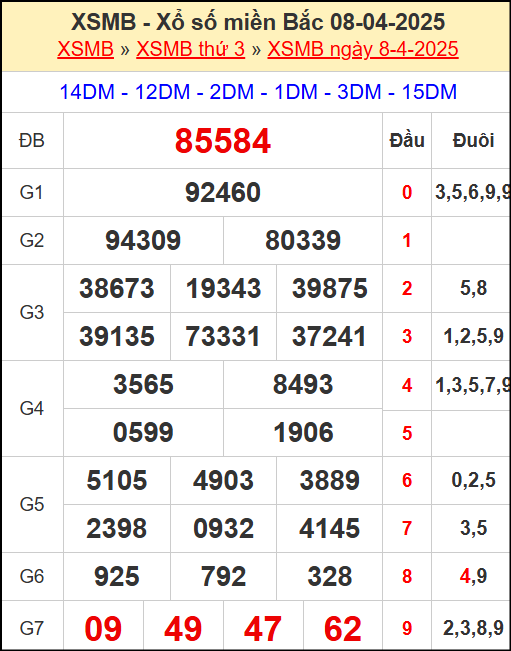Open the XSMB breadcrumb link
Viewport: 511px width, 651px height.
[86, 49]
